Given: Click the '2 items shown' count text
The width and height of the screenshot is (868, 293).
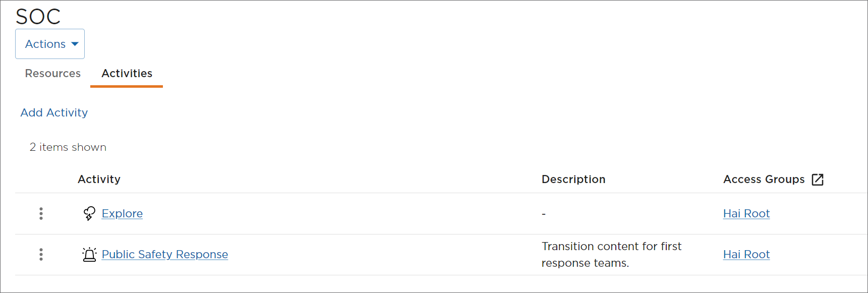Looking at the screenshot, I should [68, 147].
